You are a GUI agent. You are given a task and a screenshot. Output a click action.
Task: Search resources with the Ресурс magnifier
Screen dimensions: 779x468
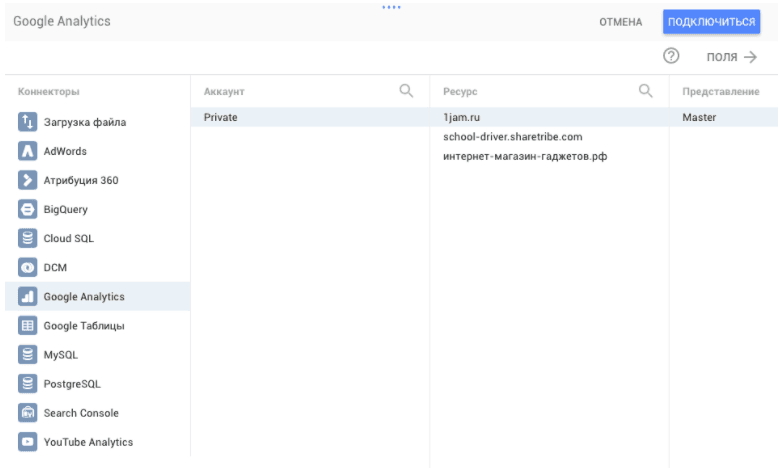click(x=645, y=91)
